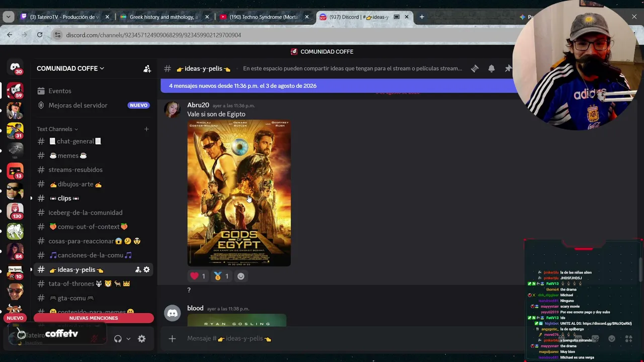Toggle the medal reaction on Abru20's message
Viewport: 644px width, 362px height.
pos(221,276)
